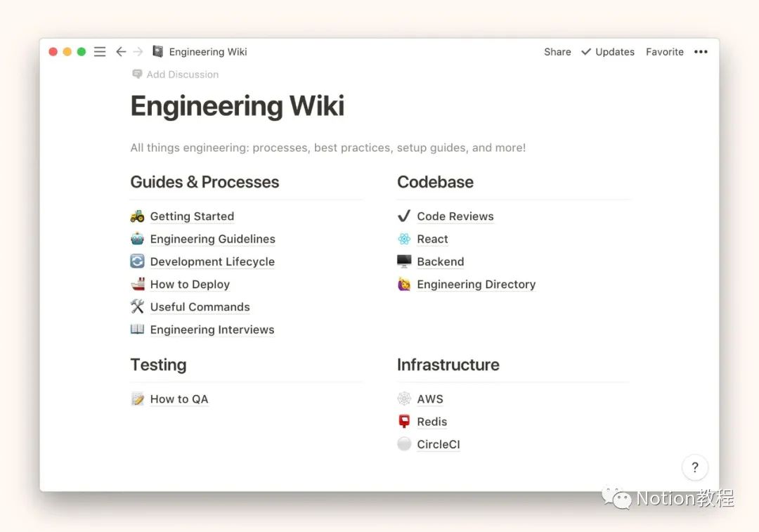Viewport: 759px width, 532px height.
Task: Add the page to Favorites
Action: pos(664,51)
